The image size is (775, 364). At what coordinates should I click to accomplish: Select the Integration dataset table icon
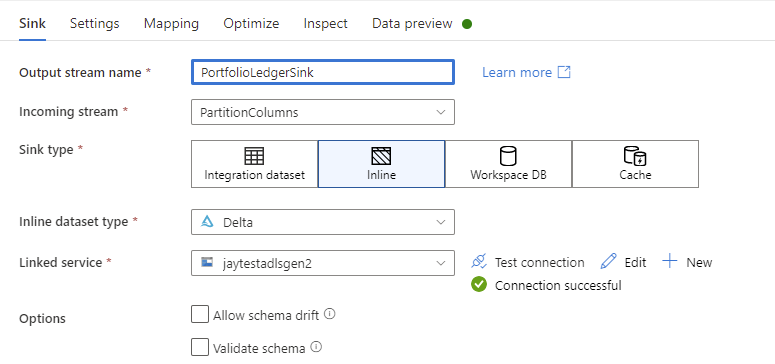coord(255,156)
